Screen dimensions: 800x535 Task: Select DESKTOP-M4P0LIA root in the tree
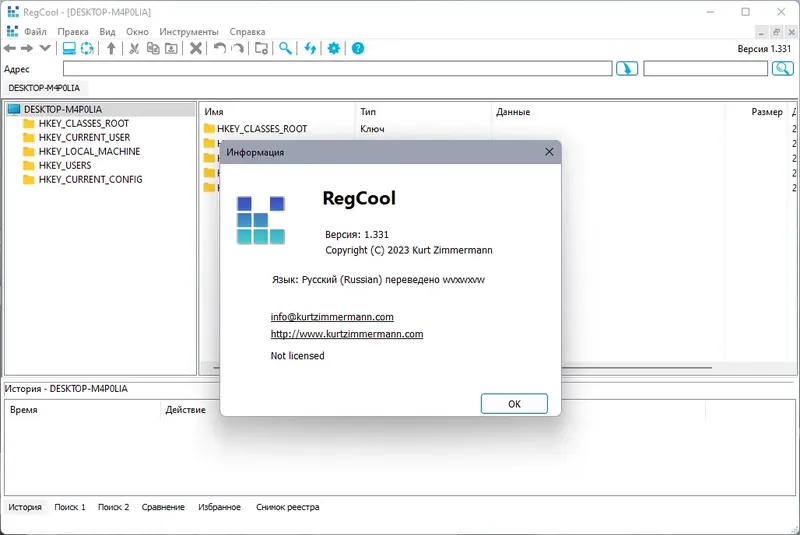(x=63, y=109)
